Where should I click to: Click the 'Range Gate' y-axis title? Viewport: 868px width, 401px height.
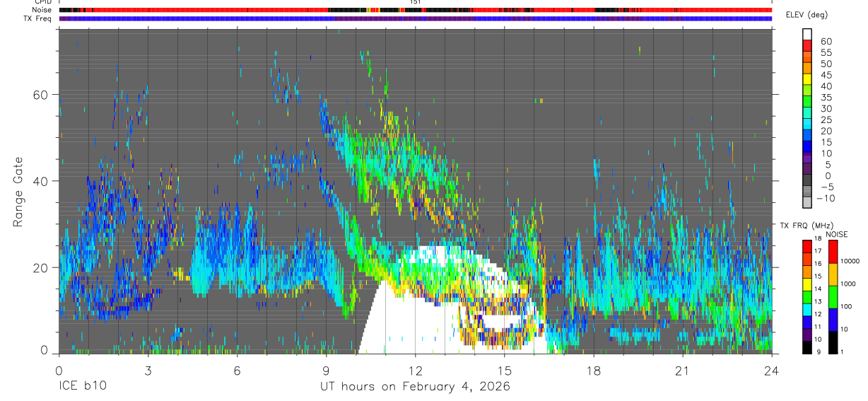point(20,192)
